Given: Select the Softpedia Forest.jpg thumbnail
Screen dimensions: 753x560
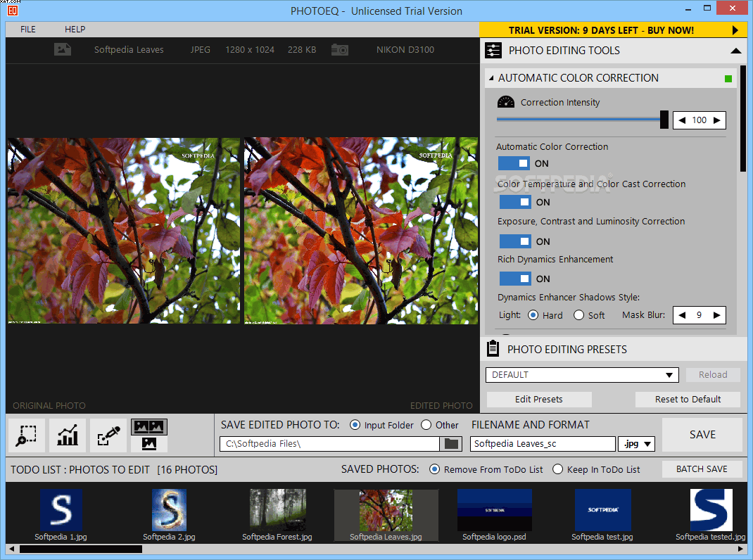Looking at the screenshot, I should (x=277, y=515).
